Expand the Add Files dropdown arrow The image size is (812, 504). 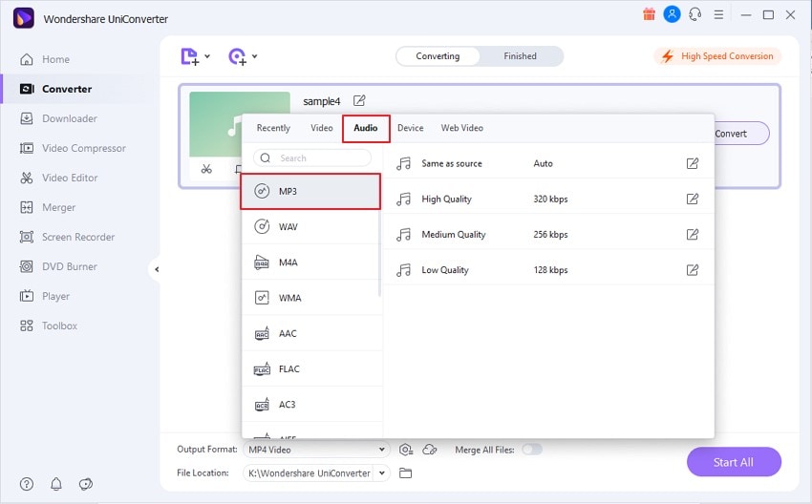(x=207, y=56)
